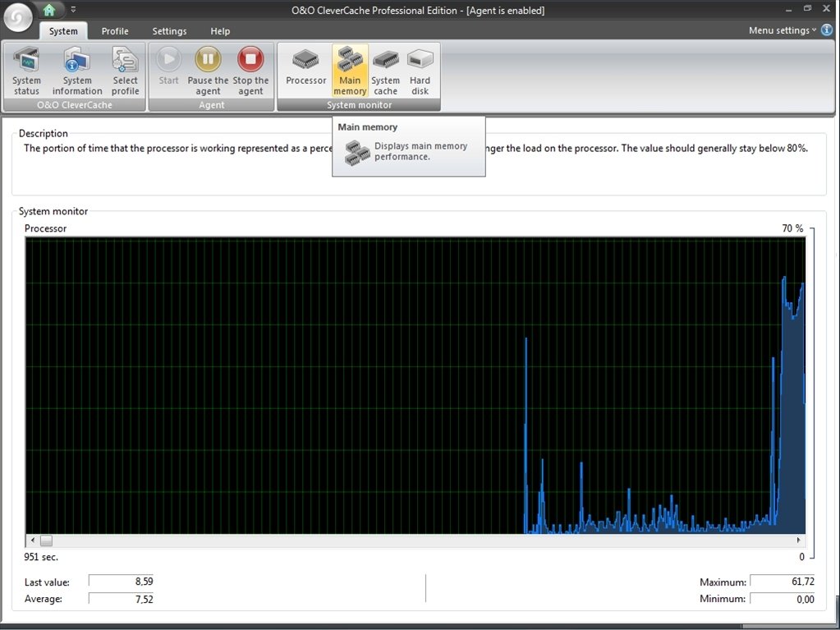Open the quick access toolbar dropdown arrow

point(73,10)
